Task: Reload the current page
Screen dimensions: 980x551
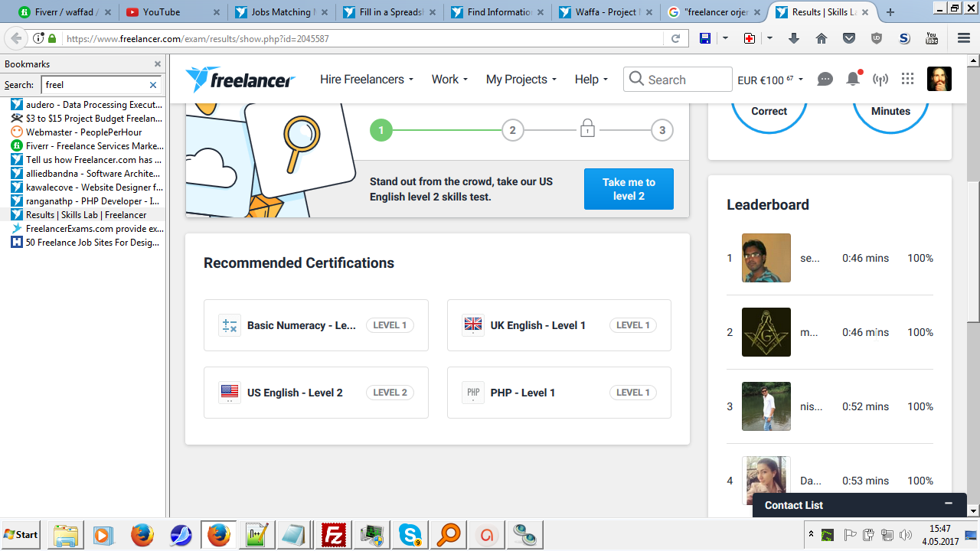Action: [x=676, y=39]
